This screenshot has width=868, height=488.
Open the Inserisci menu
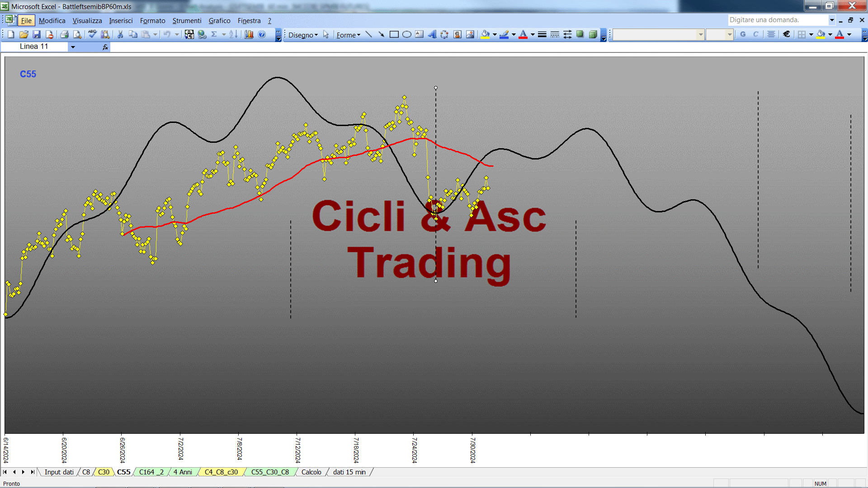pyautogui.click(x=121, y=21)
